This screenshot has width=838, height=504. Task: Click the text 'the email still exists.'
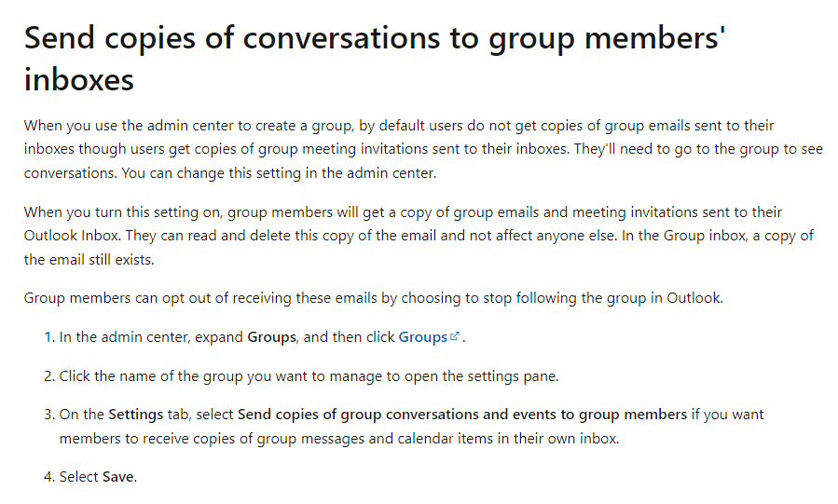tap(89, 260)
